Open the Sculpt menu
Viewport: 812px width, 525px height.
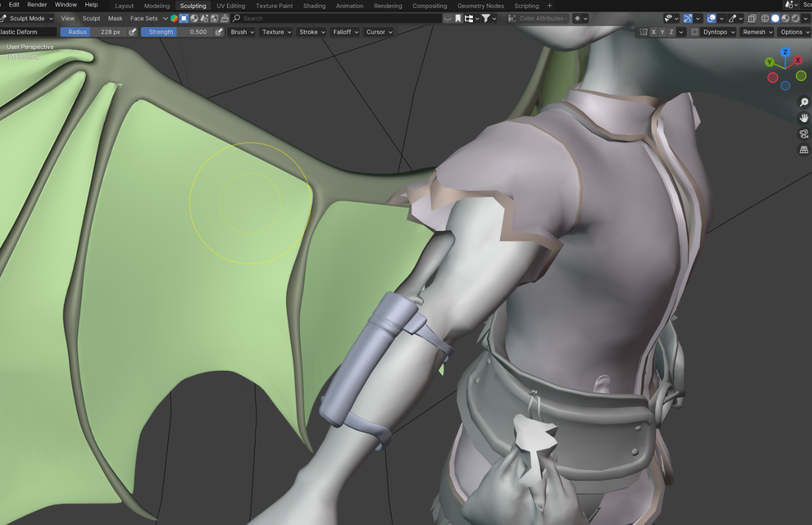[92, 18]
